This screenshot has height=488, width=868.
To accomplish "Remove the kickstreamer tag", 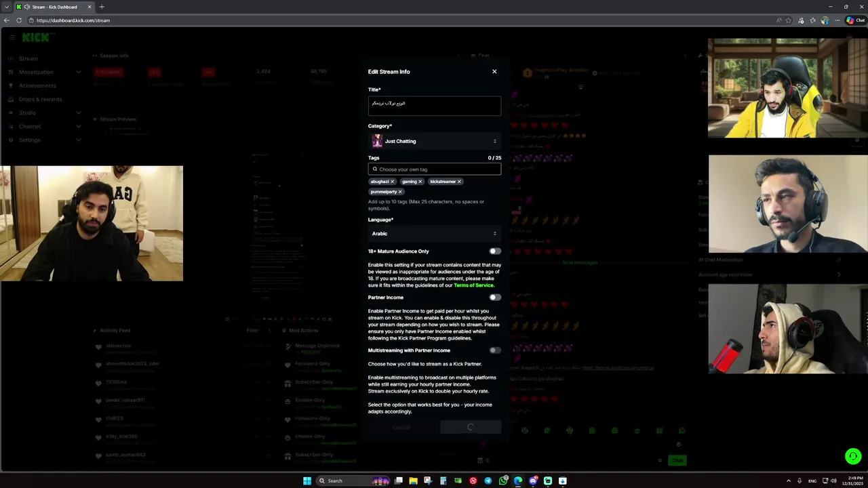I will tap(459, 182).
